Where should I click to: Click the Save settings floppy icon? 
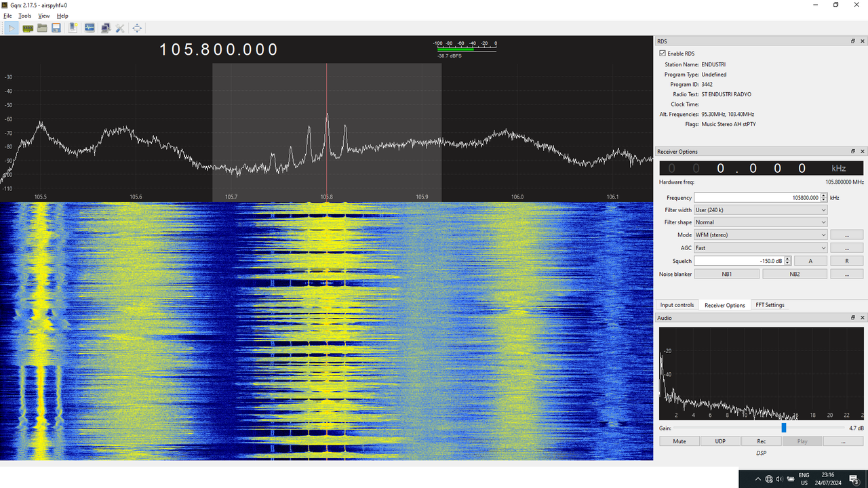click(56, 28)
